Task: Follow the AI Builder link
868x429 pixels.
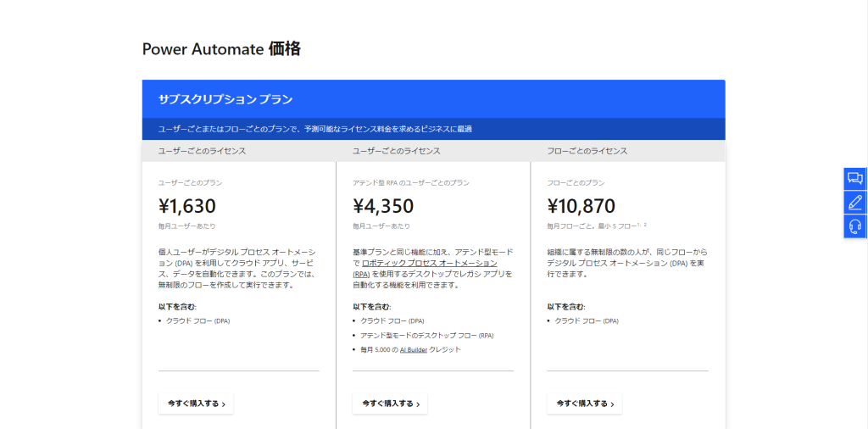Action: click(413, 350)
